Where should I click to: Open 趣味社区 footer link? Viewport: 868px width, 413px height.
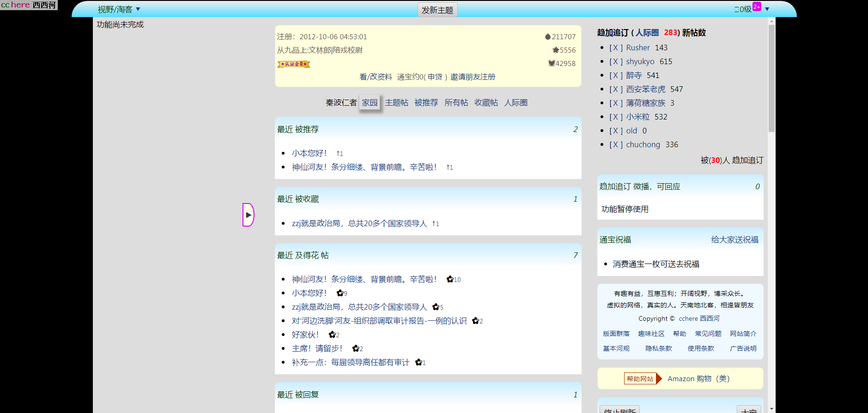click(x=651, y=334)
